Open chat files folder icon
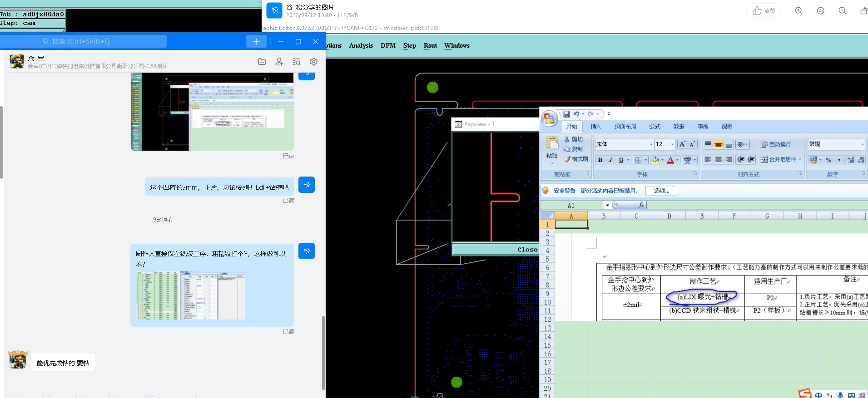868x398 pixels. pos(262,62)
